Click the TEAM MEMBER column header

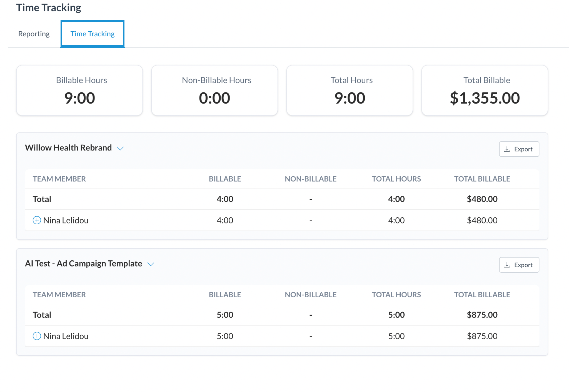[x=59, y=179]
